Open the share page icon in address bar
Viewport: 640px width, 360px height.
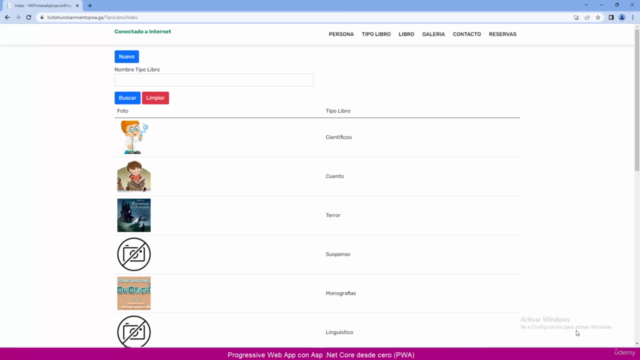tap(587, 18)
